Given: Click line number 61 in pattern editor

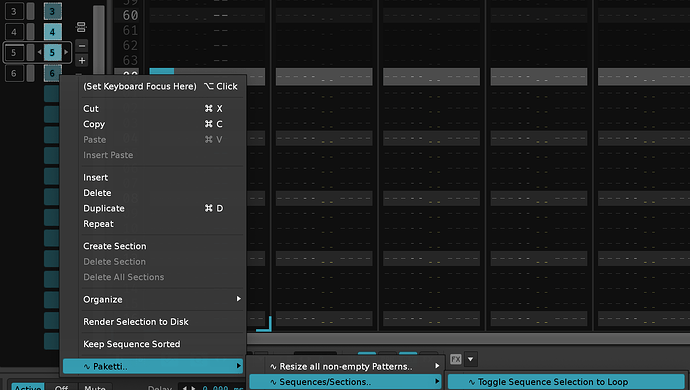Looking at the screenshot, I should (130, 30).
